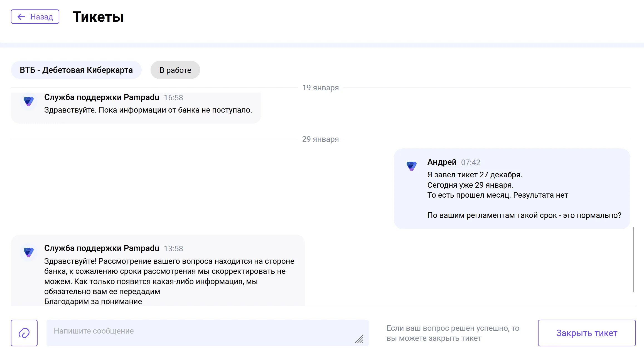Click the message field resize handle
The image size is (644, 353).
point(359,339)
